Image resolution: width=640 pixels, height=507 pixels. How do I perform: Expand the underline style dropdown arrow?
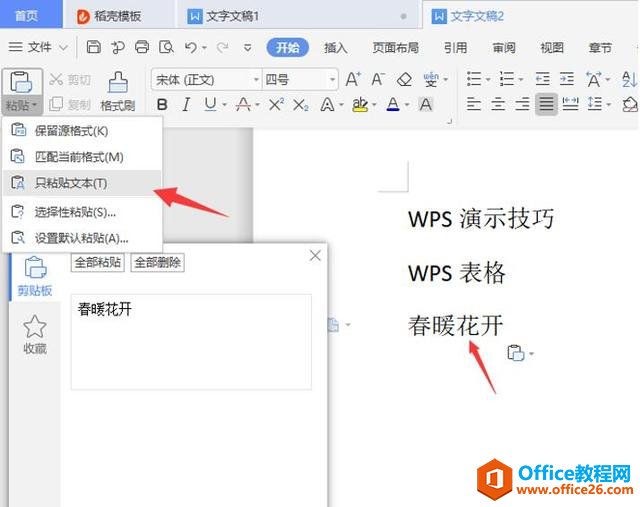click(x=224, y=105)
